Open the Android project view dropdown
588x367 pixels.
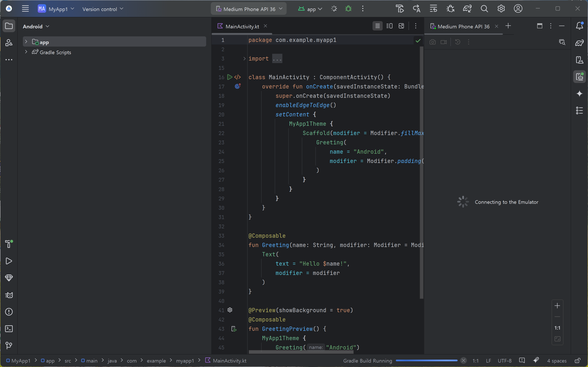[x=36, y=26]
